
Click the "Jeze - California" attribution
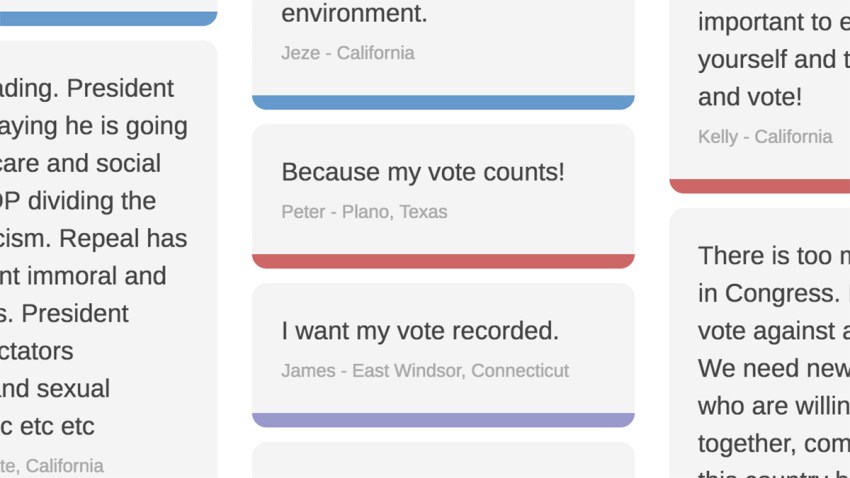[348, 53]
